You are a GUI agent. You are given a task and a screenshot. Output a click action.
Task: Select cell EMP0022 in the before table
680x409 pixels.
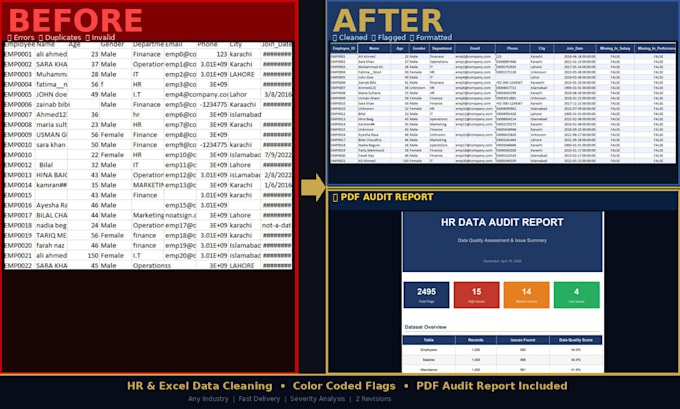pyautogui.click(x=18, y=265)
